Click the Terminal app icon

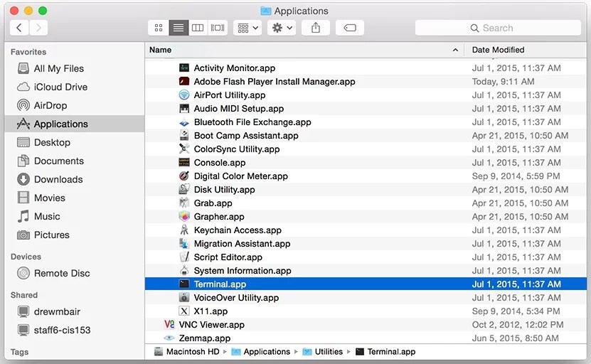184,284
